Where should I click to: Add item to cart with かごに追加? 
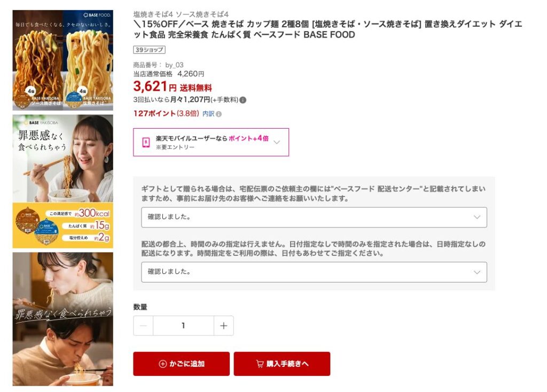[182, 364]
